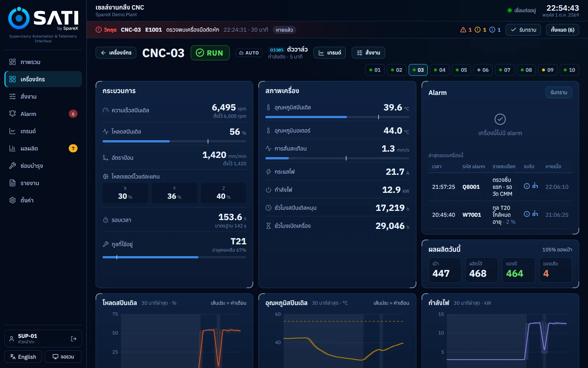Open the ซ่อมบำรุง wrench sidebar icon
Screen dimensions: 588x368
[12, 166]
